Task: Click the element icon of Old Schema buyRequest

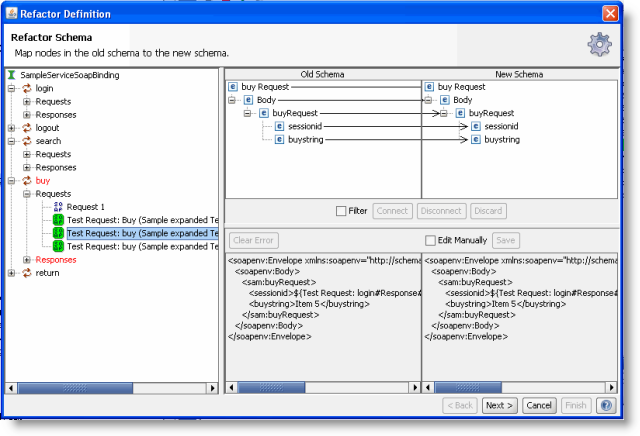Action: click(x=264, y=113)
